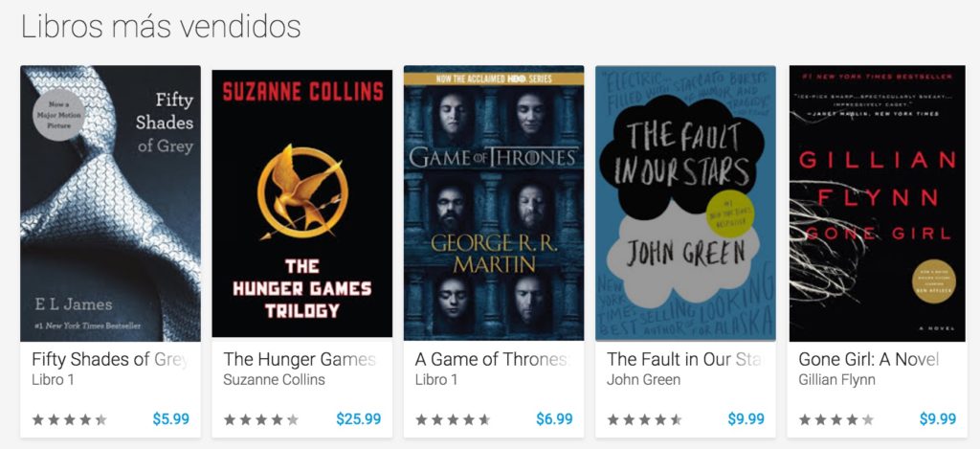Open The Hunger Games Trilogy cover
980x449 pixels.
[x=301, y=204]
